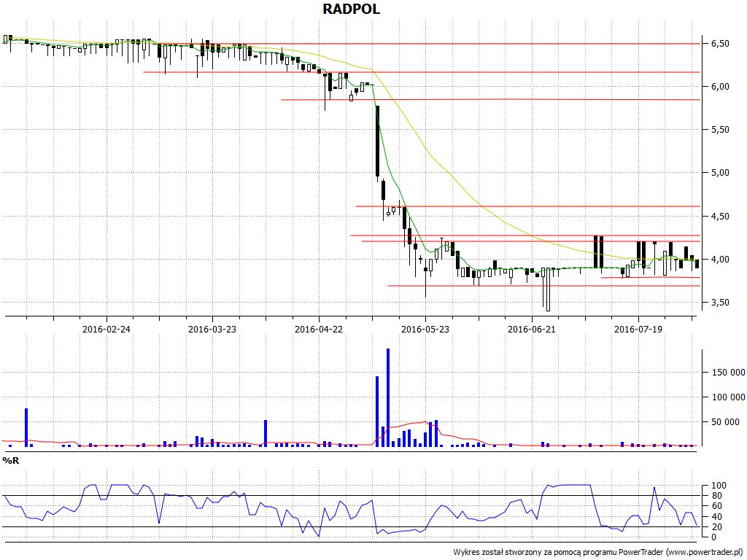Select the 3,50 price axis label
The width and height of the screenshot is (747, 560).
click(x=720, y=303)
